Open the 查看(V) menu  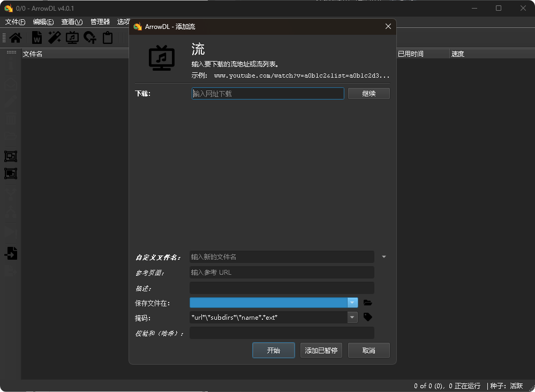pos(72,22)
